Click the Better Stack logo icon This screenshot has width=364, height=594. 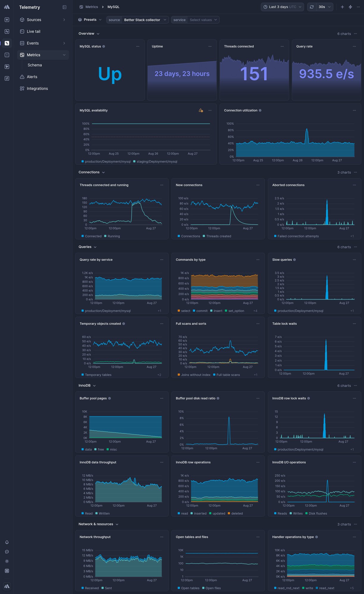(7, 7)
